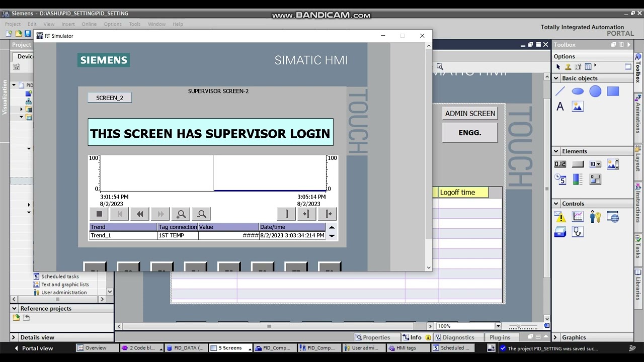Stop the trend recording in simulator

(x=99, y=214)
